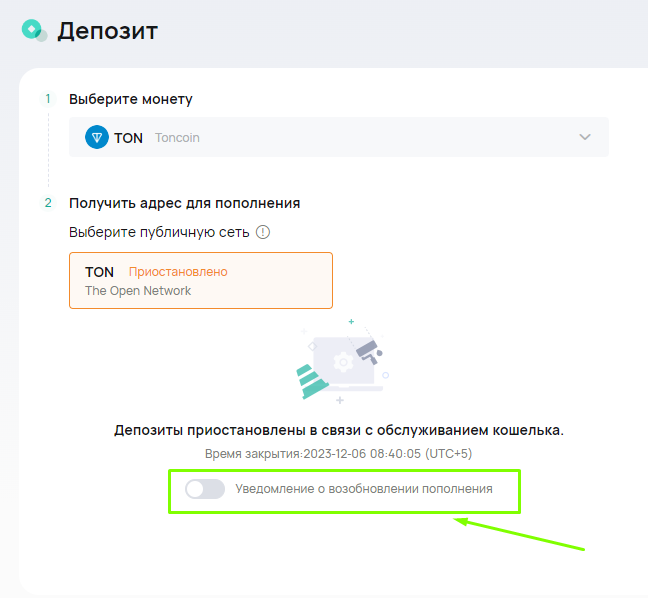The width and height of the screenshot is (648, 598).
Task: Select the TON network card
Action: click(200, 281)
